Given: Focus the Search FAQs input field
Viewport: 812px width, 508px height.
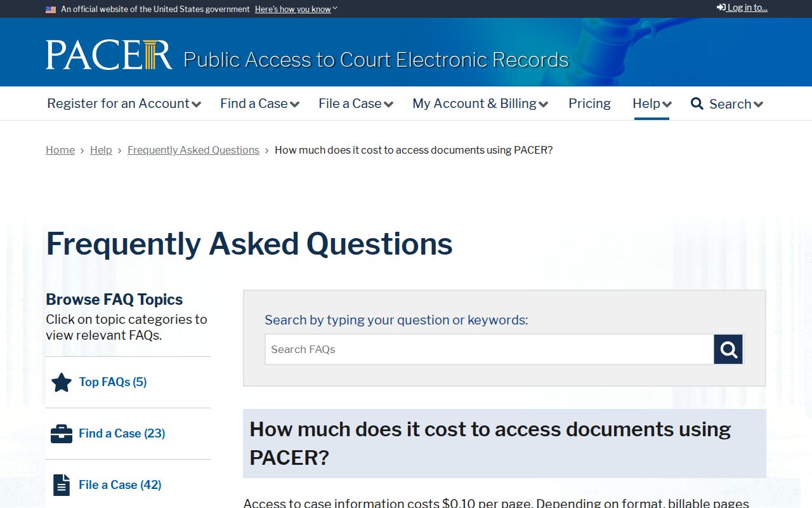Looking at the screenshot, I should tap(489, 349).
